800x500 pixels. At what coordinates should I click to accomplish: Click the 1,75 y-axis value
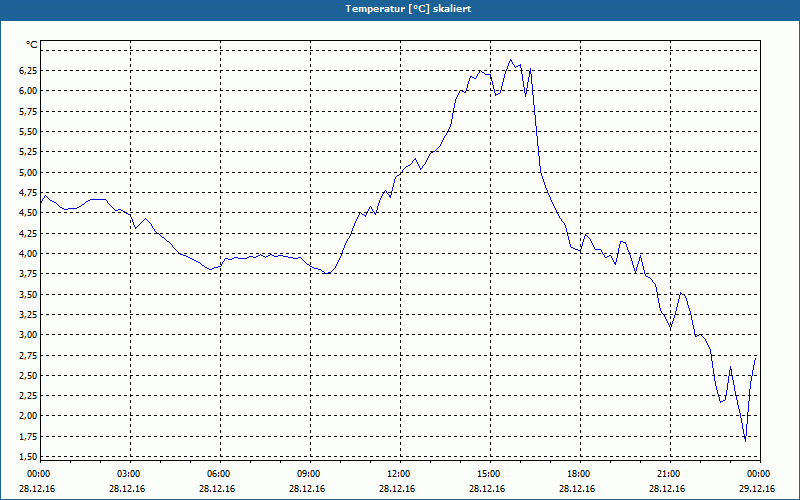tap(28, 437)
